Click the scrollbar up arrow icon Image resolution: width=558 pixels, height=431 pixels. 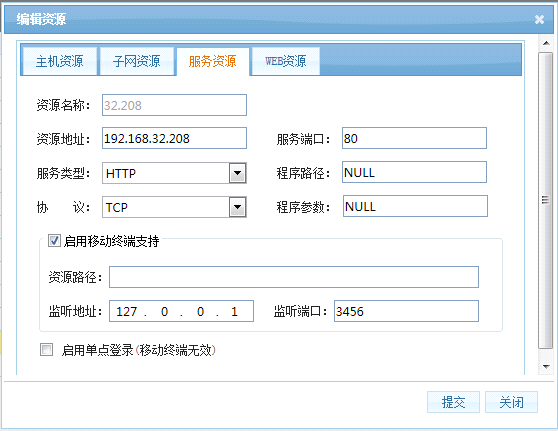pos(546,43)
